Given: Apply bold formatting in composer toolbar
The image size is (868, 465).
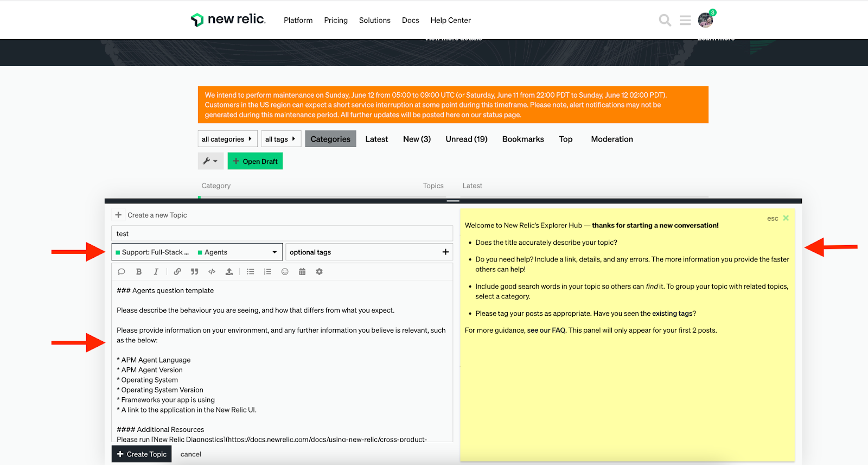Looking at the screenshot, I should (139, 272).
